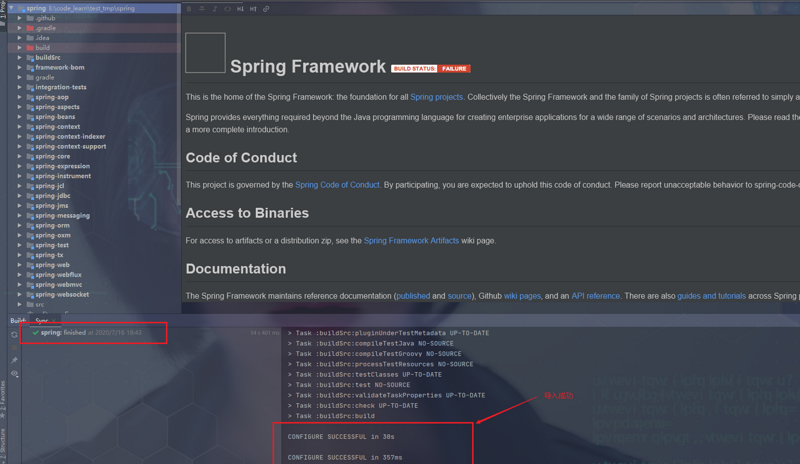Screen dimensions: 800x464
Task: Click the green check next to spring: finished
Action: coord(35,332)
